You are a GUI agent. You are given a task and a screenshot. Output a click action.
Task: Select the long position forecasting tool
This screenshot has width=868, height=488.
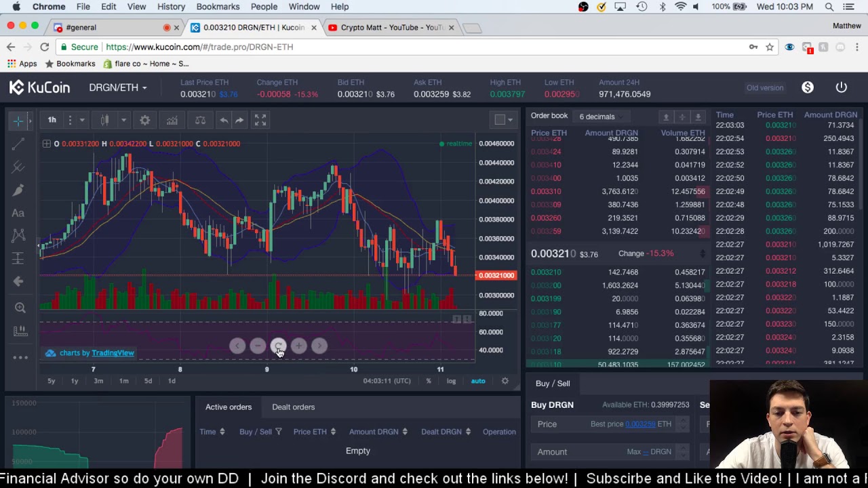pyautogui.click(x=18, y=258)
